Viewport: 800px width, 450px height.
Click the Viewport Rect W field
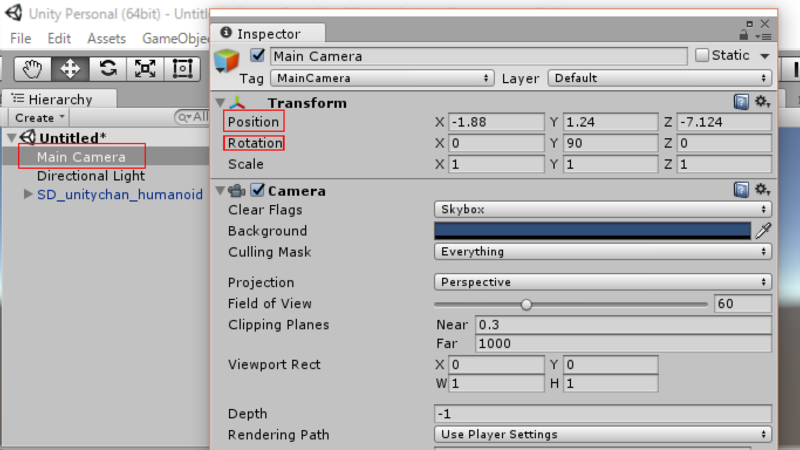point(496,383)
